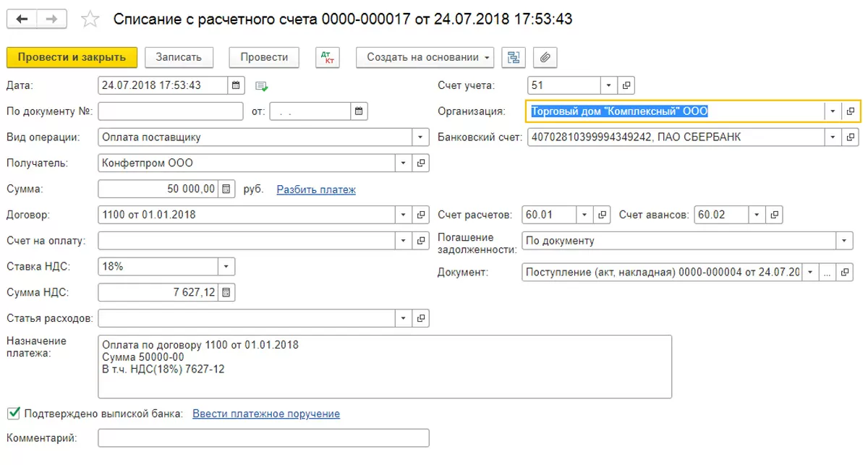Open Создать на основании menu
This screenshot has width=868, height=465.
click(425, 58)
